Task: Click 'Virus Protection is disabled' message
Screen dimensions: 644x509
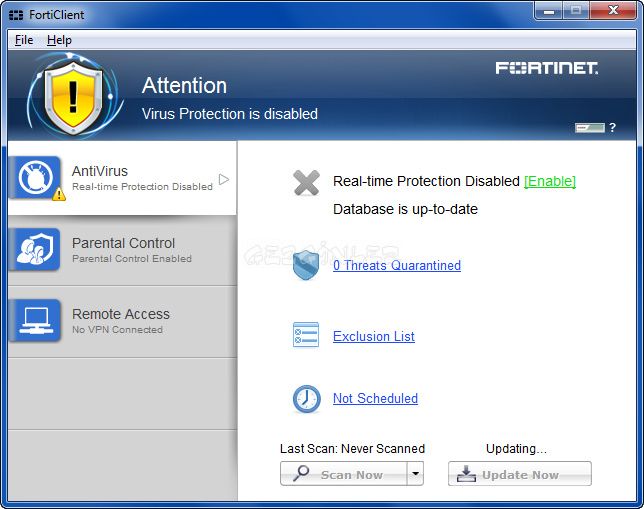Action: (x=230, y=114)
